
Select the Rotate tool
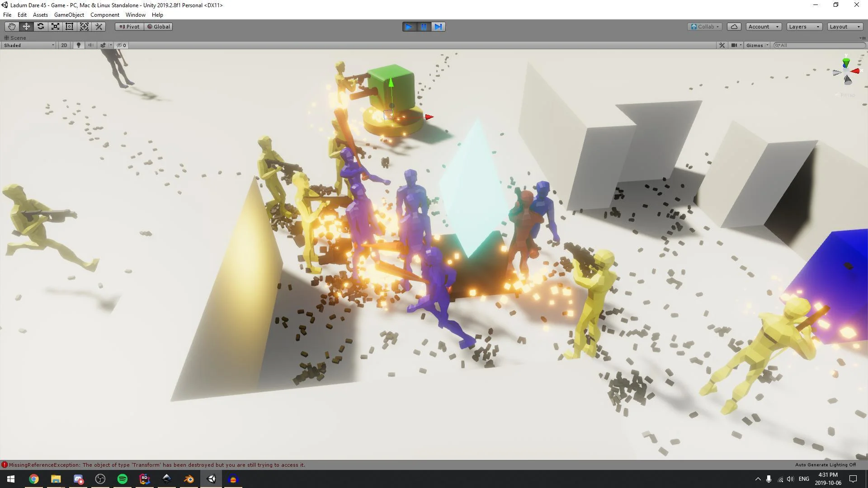(x=41, y=27)
